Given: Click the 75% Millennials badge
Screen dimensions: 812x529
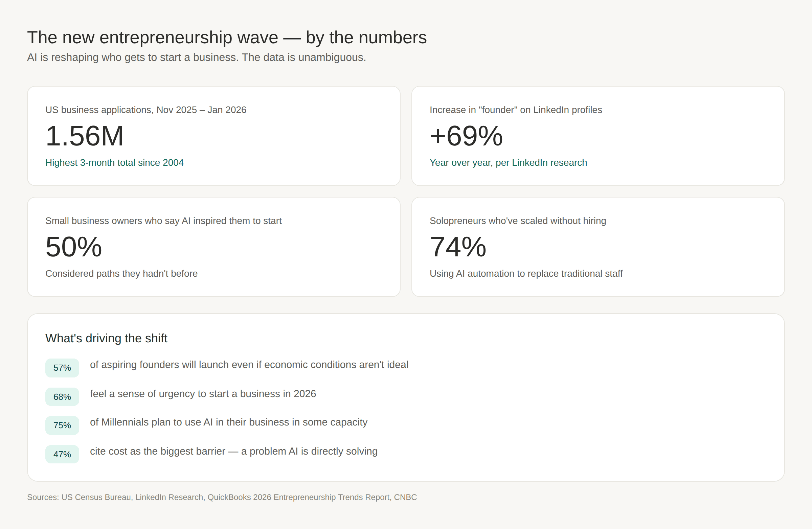Looking at the screenshot, I should click(62, 425).
